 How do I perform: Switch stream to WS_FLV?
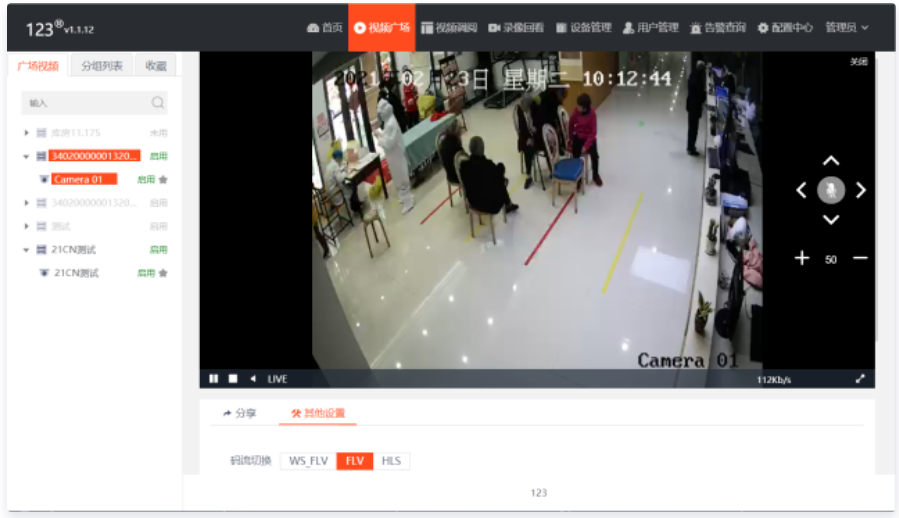(308, 461)
